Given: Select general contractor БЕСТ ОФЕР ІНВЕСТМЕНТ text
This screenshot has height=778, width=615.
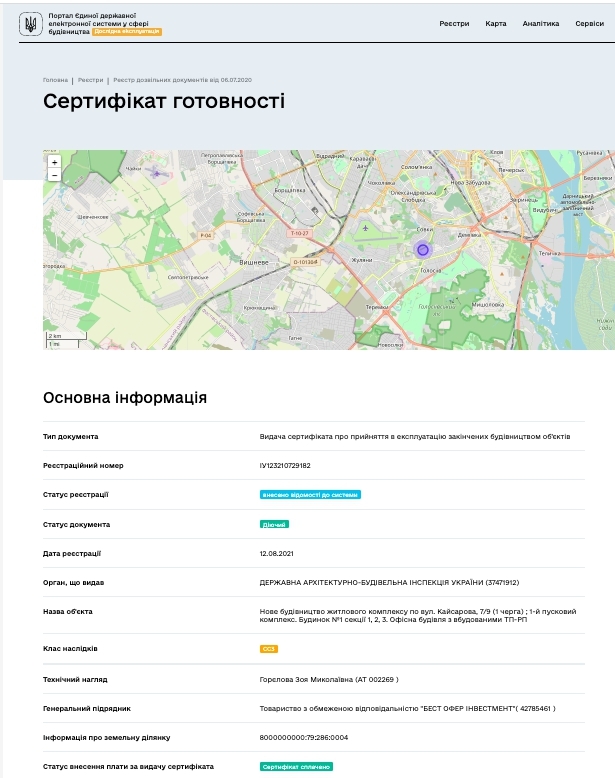Looking at the screenshot, I should pyautogui.click(x=407, y=709).
